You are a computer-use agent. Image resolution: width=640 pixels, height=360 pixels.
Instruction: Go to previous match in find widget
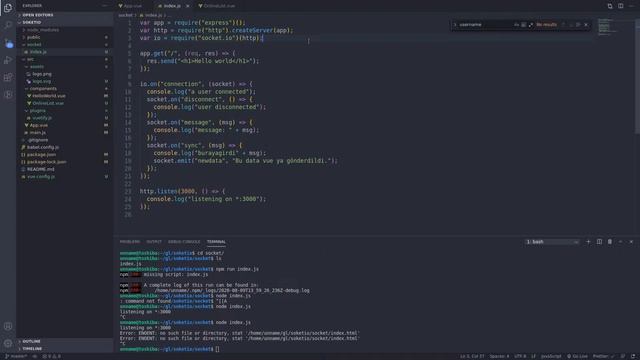point(563,24)
